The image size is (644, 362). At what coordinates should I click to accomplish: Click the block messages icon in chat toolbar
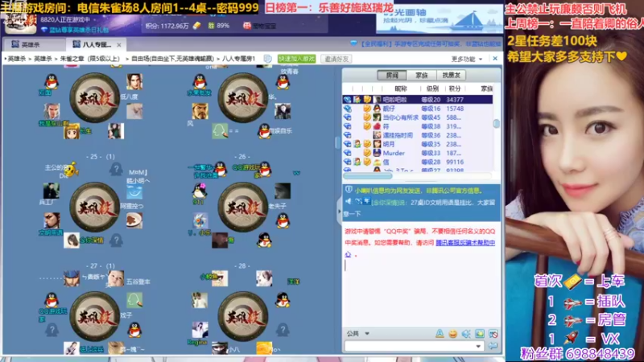[x=493, y=334]
